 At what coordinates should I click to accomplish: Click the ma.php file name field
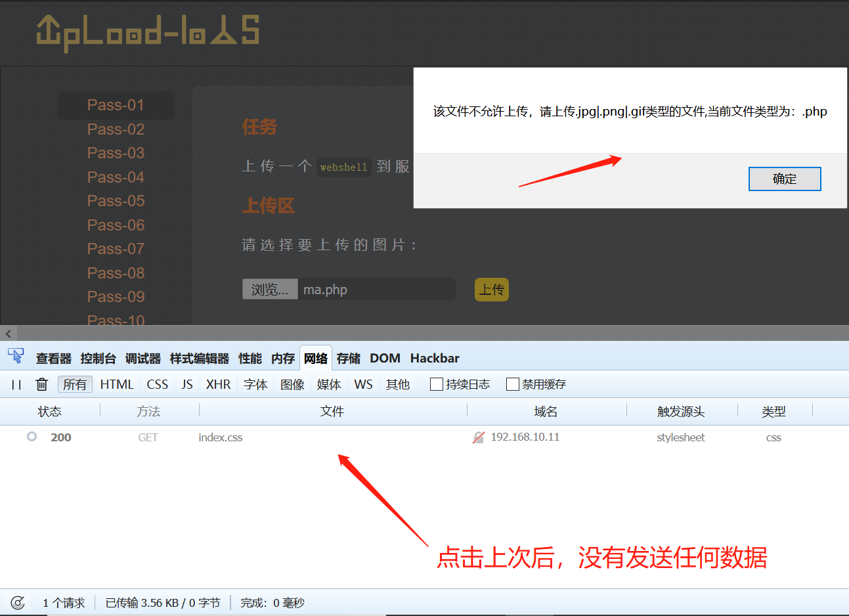[x=377, y=289]
